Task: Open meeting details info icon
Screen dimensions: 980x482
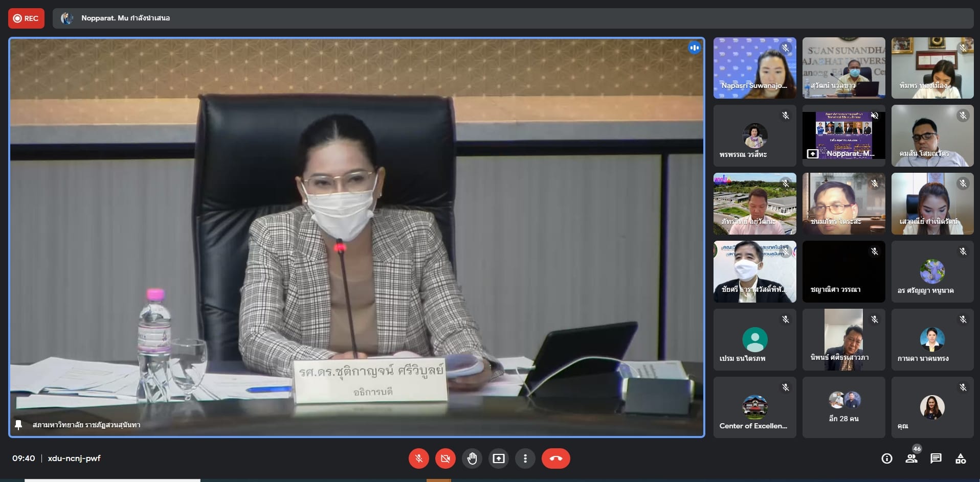Action: click(x=886, y=458)
